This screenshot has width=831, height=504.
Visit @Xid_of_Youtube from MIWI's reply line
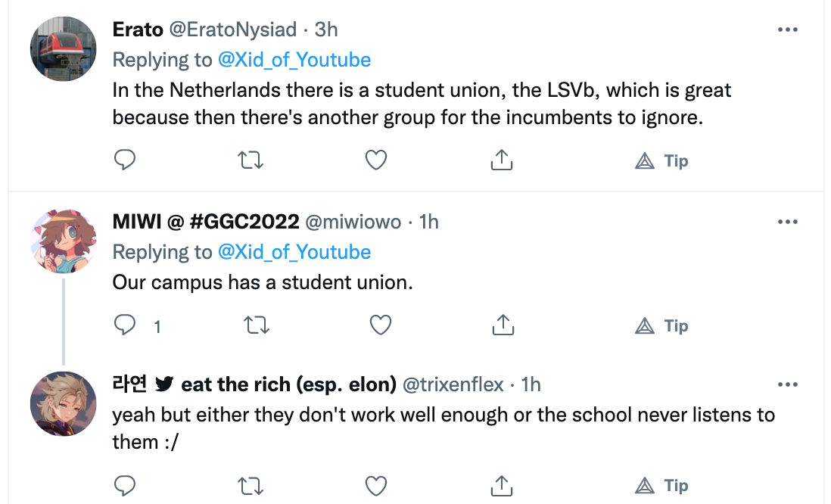tap(294, 252)
